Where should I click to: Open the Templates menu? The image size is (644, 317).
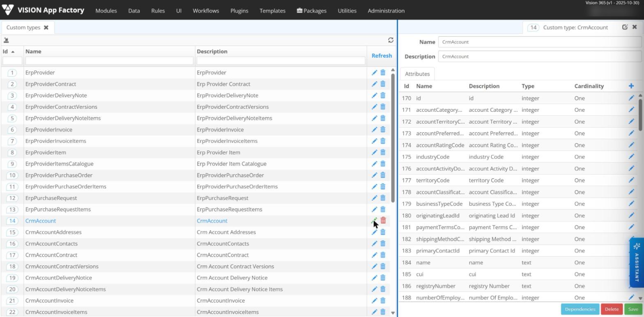pyautogui.click(x=272, y=11)
